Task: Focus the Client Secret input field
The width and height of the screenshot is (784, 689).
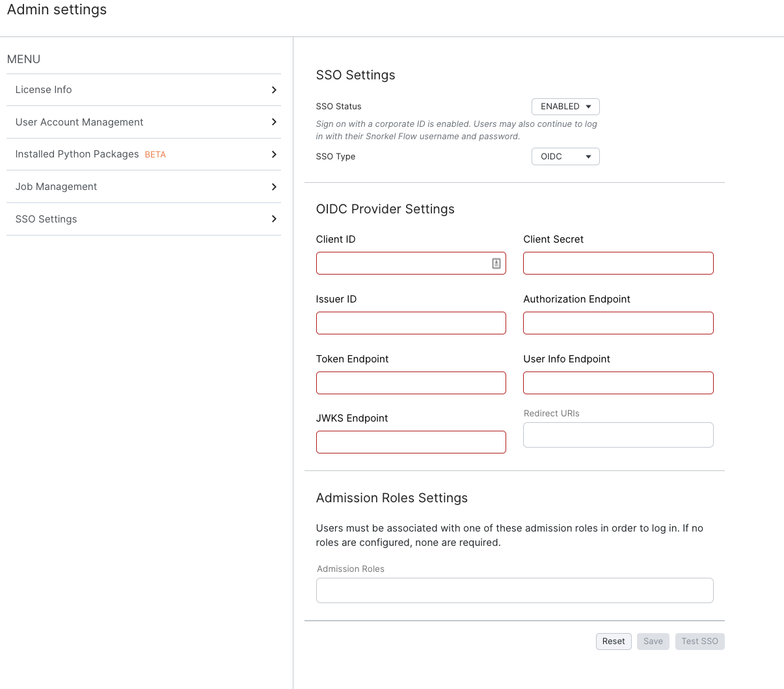Action: (618, 263)
